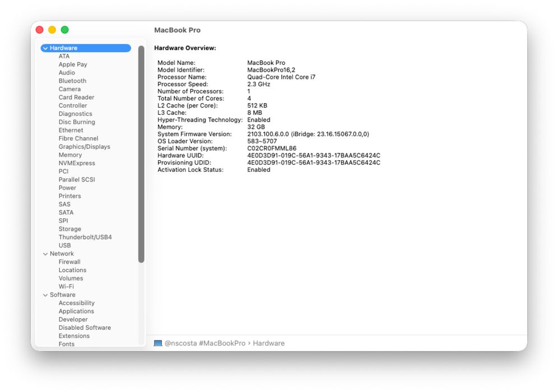558x392 pixels.
Task: Select PCI in the sidebar
Action: click(63, 171)
